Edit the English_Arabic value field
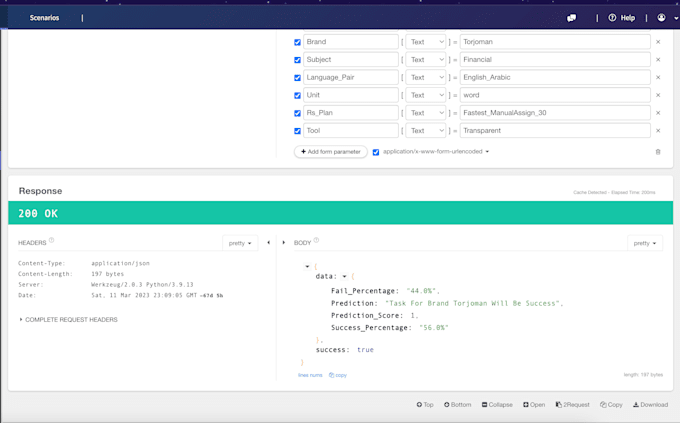680x423 pixels. coord(555,77)
